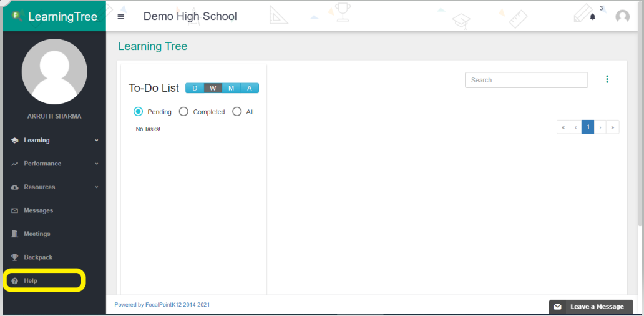Go to page 1 in pagination
The height and width of the screenshot is (316, 644).
(587, 127)
